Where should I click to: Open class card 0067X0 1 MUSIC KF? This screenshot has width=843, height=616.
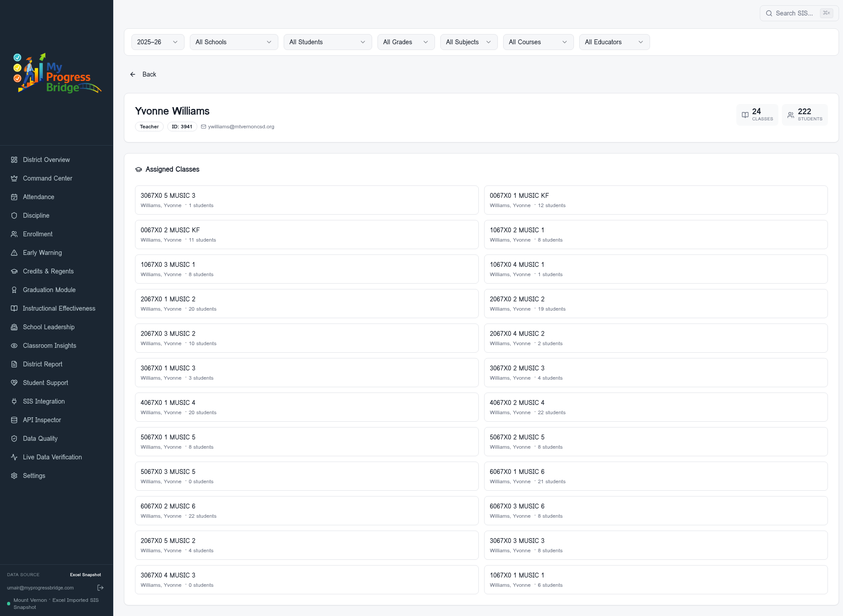[x=656, y=200]
